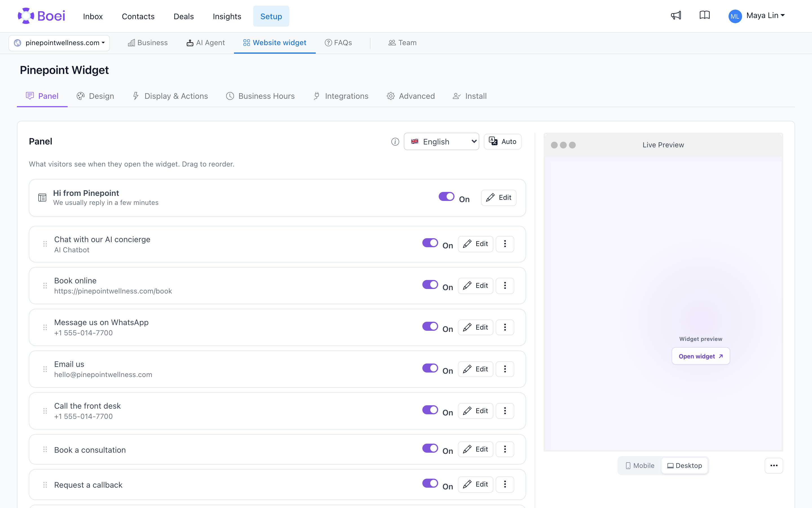Open the announcements megaphone icon

tap(676, 16)
